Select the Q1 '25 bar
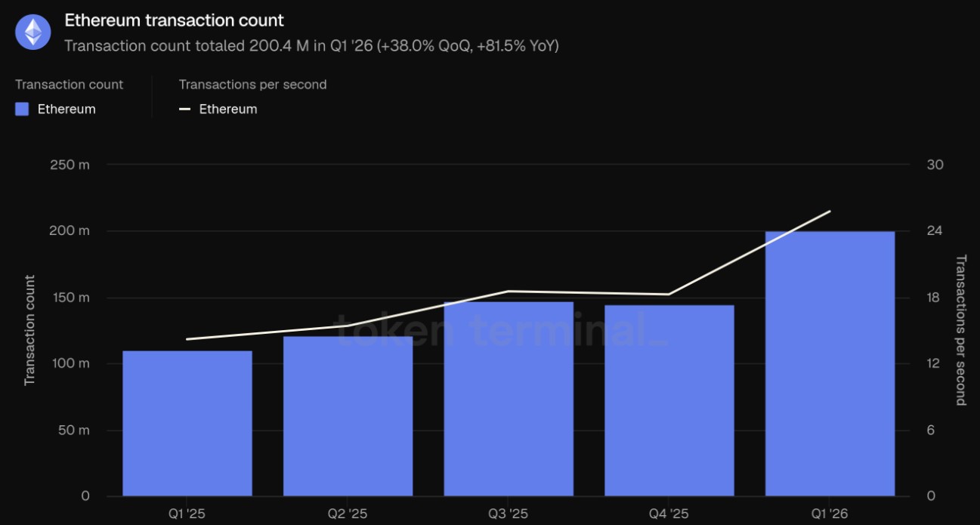The height and width of the screenshot is (525, 980). (187, 424)
